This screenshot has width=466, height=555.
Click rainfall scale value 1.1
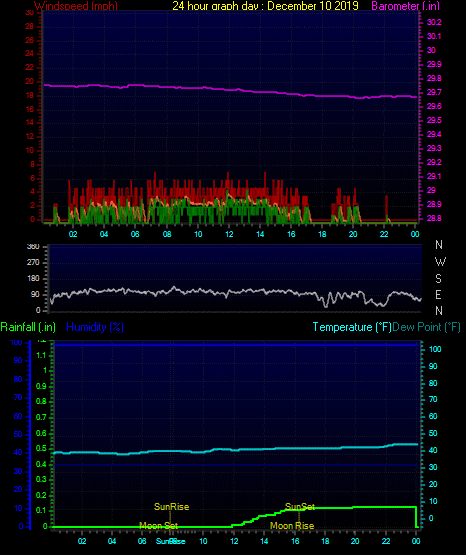pos(41,355)
